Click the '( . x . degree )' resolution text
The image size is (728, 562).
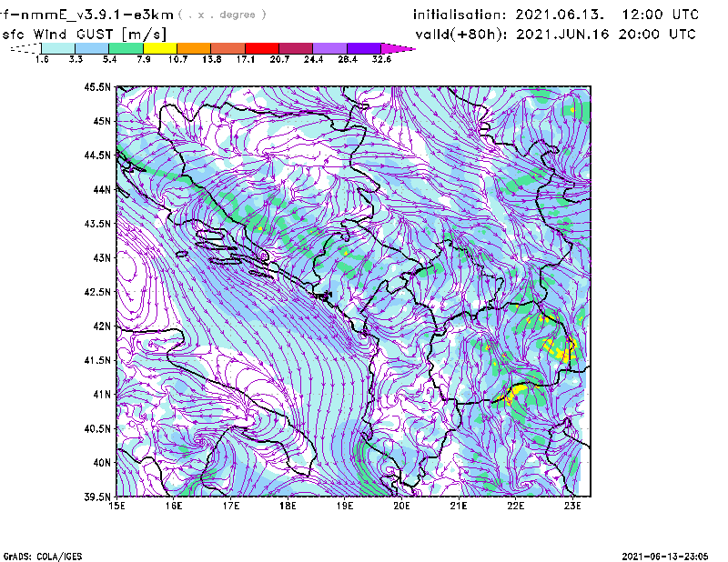tap(222, 15)
